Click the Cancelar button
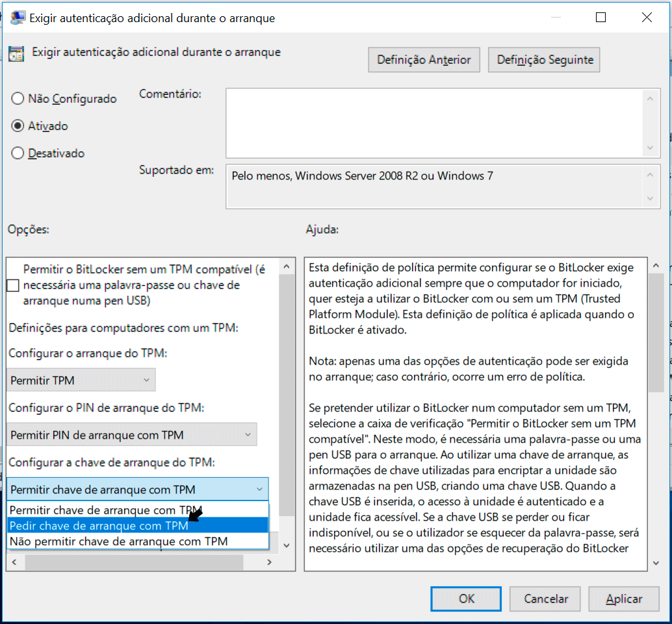This screenshot has width=672, height=624. tap(545, 599)
